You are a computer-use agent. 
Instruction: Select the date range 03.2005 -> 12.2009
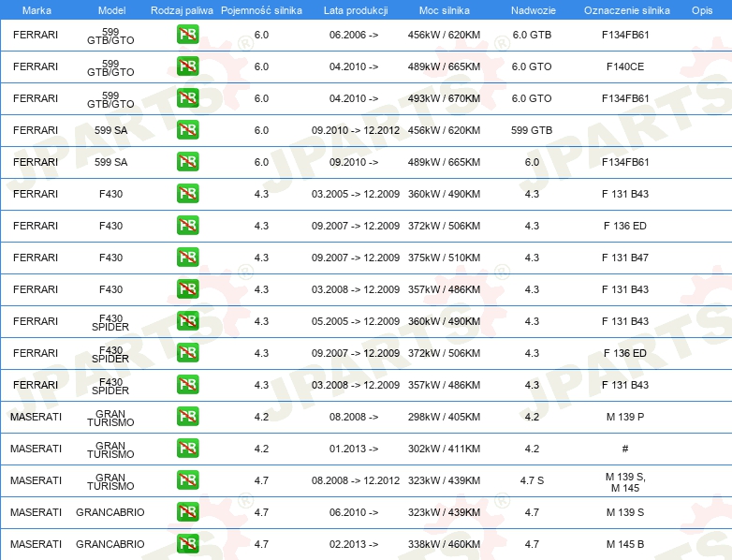356,194
